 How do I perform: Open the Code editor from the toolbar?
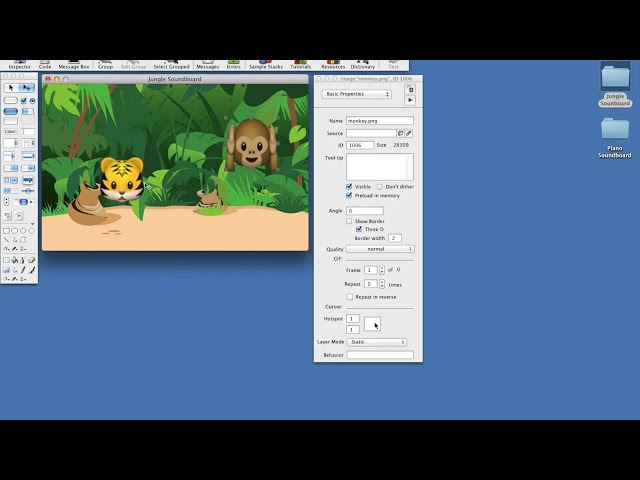(x=45, y=65)
